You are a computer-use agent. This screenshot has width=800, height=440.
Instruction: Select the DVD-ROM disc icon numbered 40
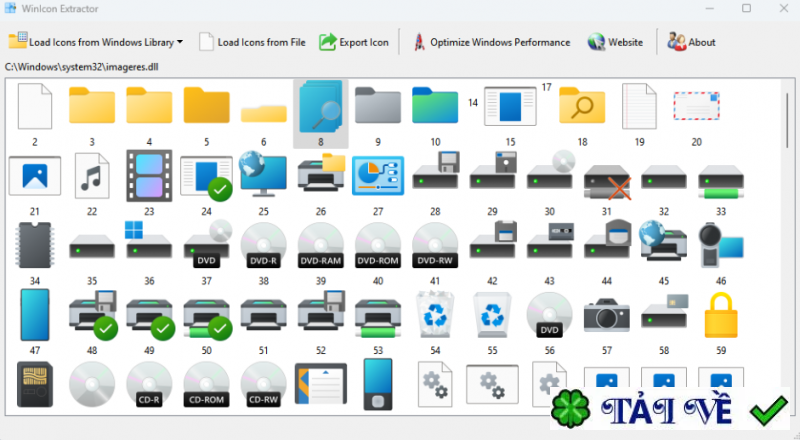(x=378, y=245)
